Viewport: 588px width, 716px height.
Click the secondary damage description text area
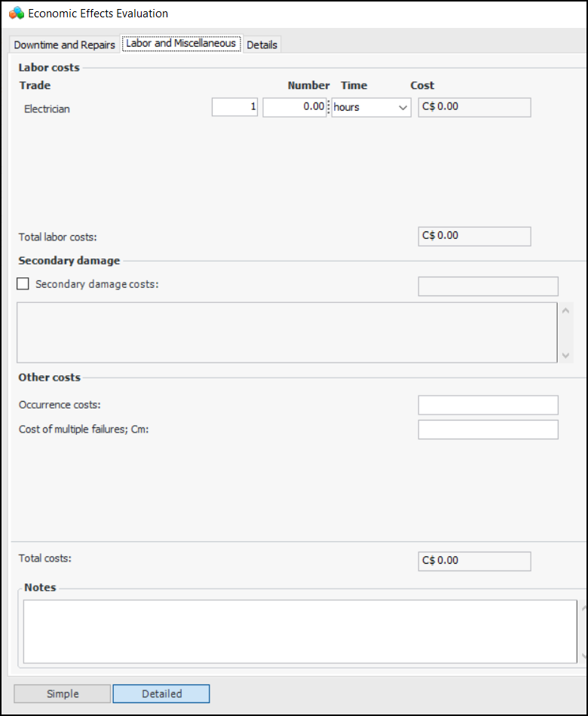pos(286,332)
